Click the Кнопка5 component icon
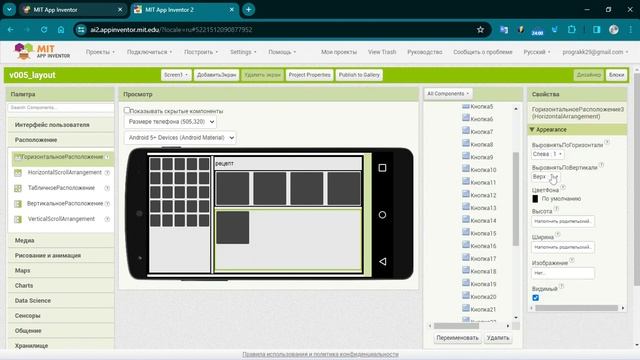This screenshot has width=640, height=360. tap(466, 106)
